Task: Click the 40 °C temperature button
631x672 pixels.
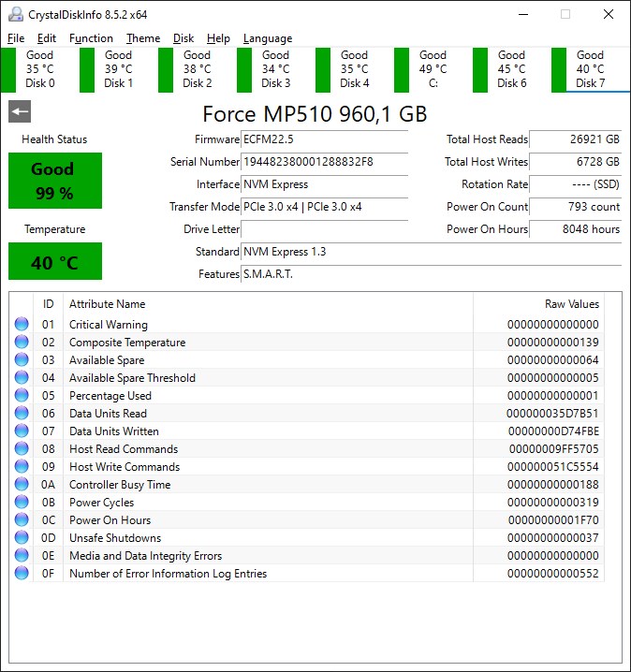Action: click(55, 261)
